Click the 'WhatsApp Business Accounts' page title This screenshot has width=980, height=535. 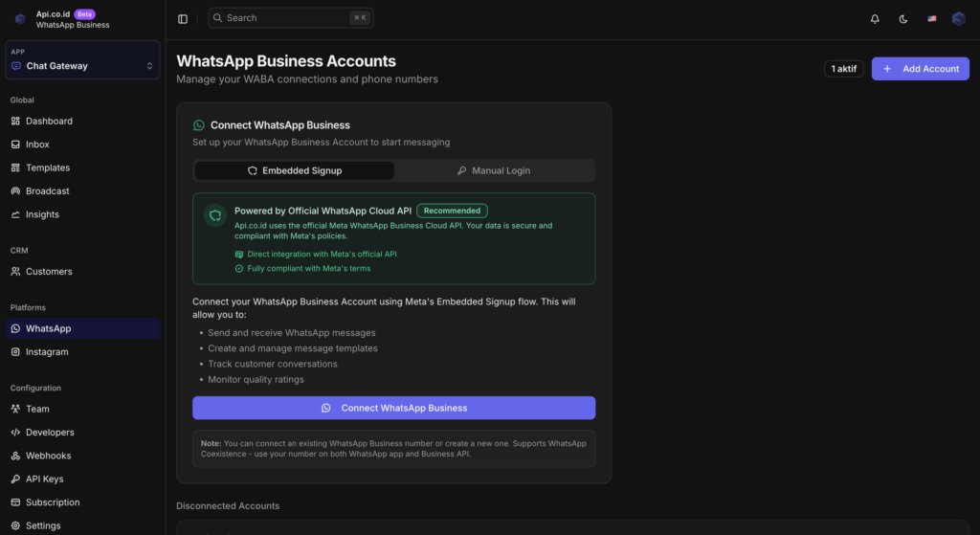pos(286,61)
